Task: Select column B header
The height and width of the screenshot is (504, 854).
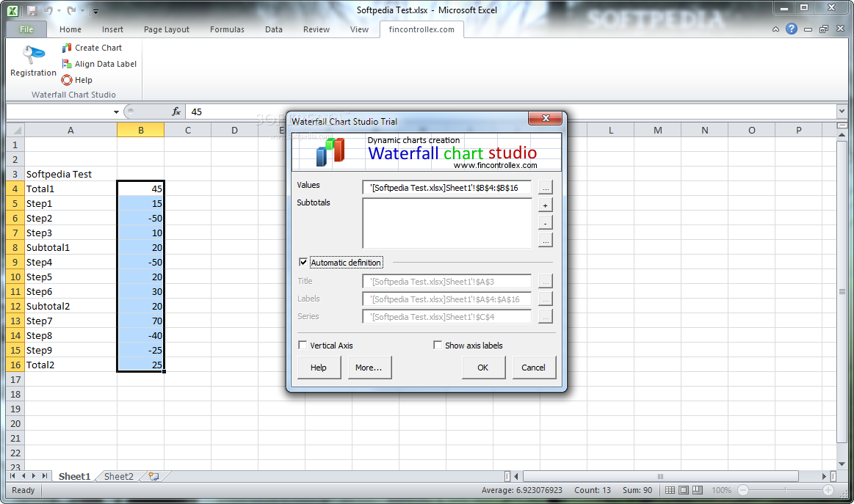Action: tap(140, 130)
